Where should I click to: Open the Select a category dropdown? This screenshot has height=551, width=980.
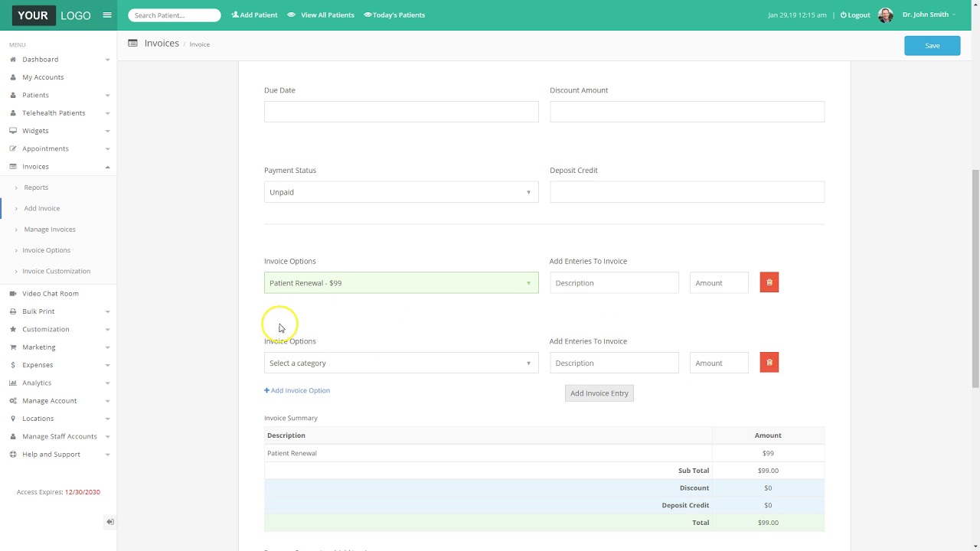click(x=401, y=363)
